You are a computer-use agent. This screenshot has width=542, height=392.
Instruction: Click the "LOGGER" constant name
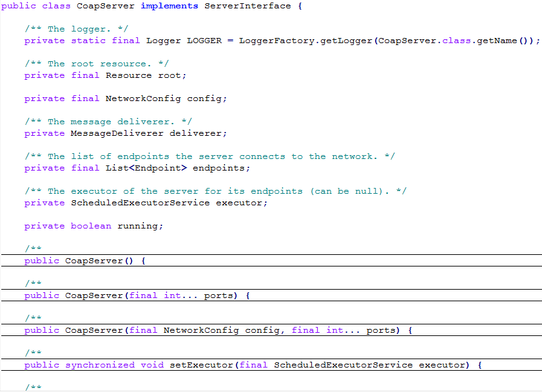click(204, 41)
